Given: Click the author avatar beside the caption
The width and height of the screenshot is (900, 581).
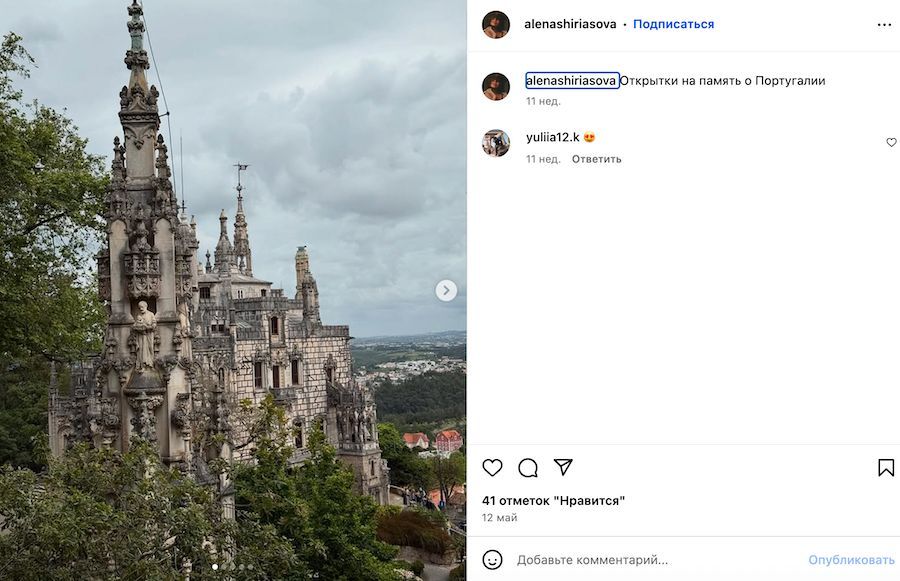Looking at the screenshot, I should pyautogui.click(x=496, y=86).
